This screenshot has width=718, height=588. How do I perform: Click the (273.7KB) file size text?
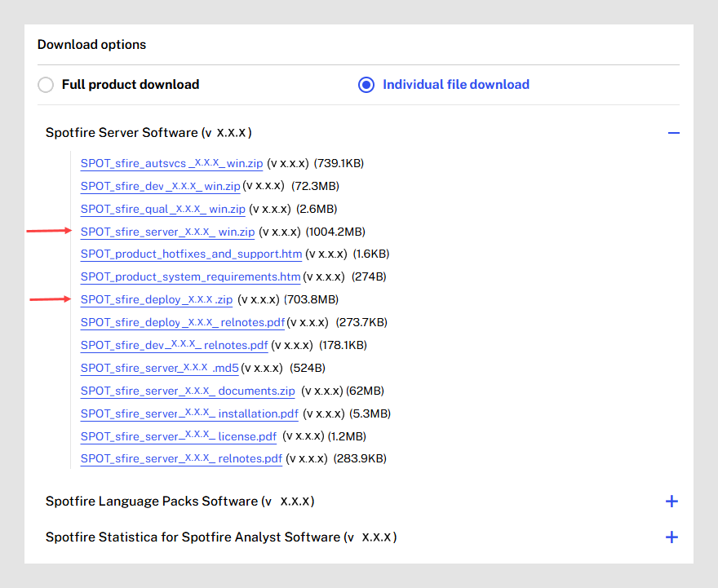tap(361, 323)
